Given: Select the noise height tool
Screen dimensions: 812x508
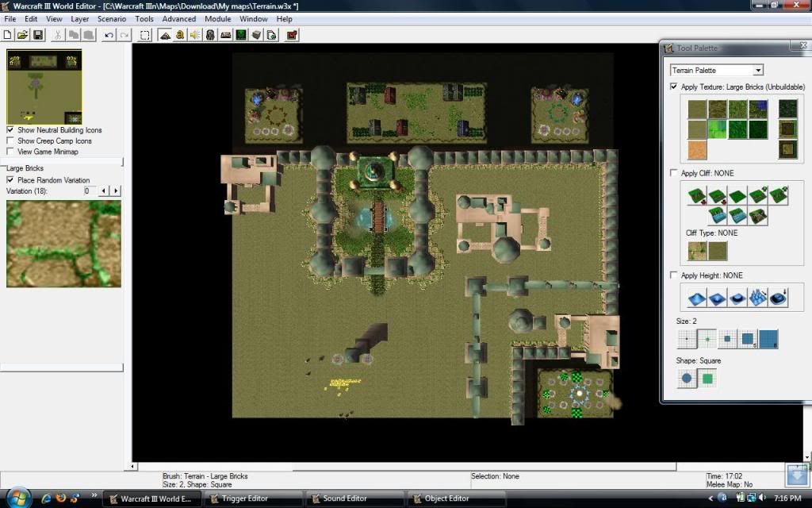Looking at the screenshot, I should [757, 298].
